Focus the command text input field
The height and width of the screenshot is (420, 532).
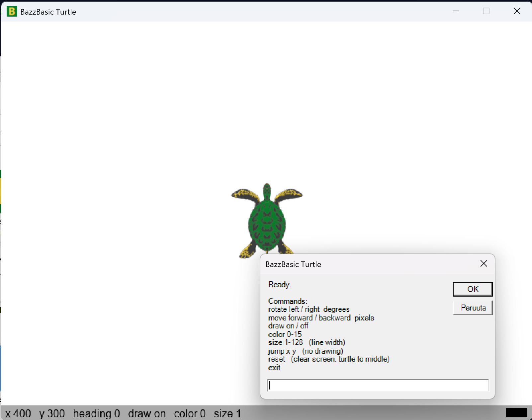pos(378,385)
